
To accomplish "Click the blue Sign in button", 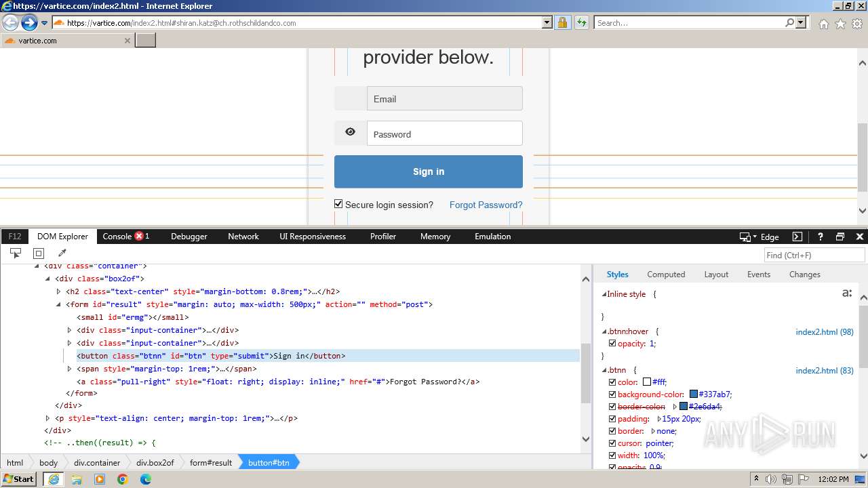I will 429,171.
